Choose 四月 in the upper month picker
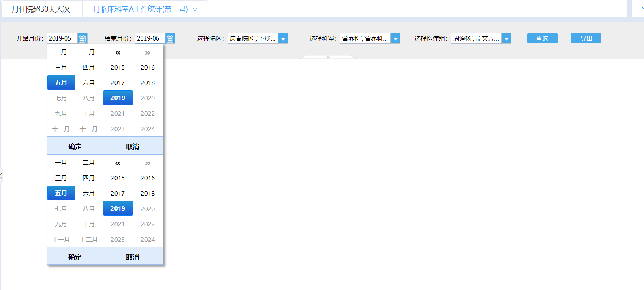 [88, 68]
